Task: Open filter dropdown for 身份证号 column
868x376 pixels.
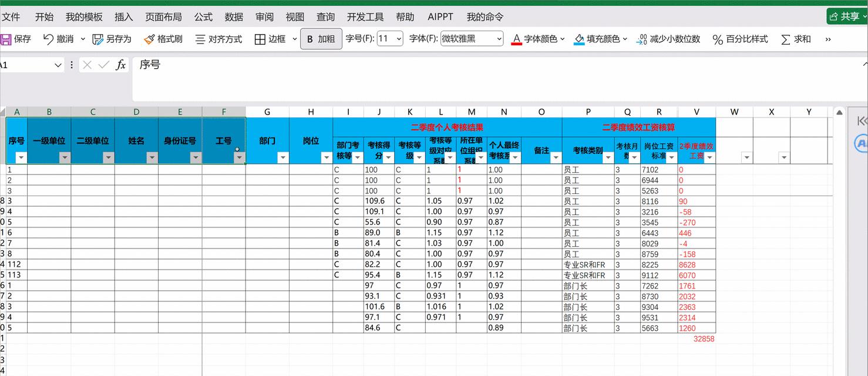Action: point(196,157)
